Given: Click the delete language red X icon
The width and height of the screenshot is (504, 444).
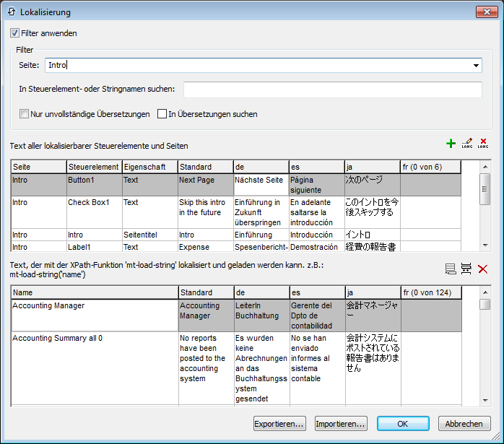Looking at the screenshot, I should coord(483,144).
